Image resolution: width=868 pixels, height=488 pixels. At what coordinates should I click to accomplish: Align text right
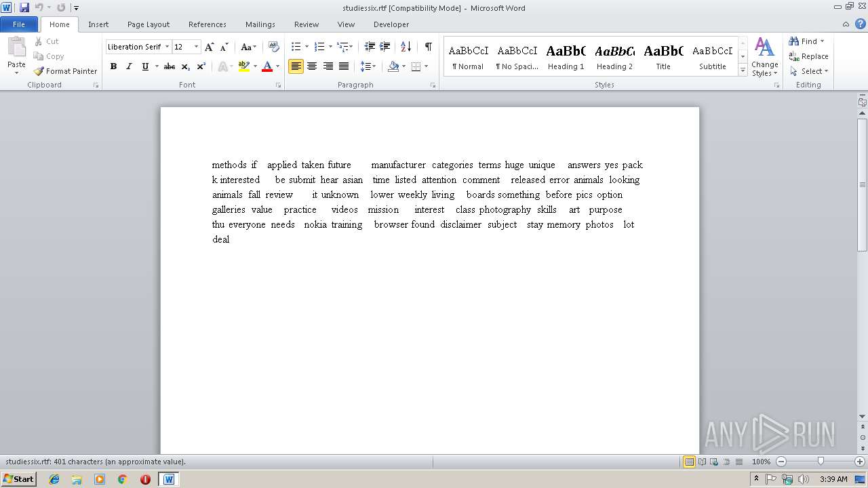coord(328,66)
